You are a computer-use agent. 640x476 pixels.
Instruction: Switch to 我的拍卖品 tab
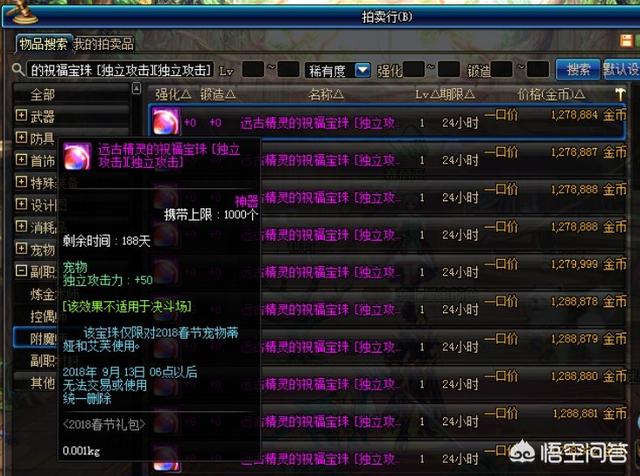(102, 44)
